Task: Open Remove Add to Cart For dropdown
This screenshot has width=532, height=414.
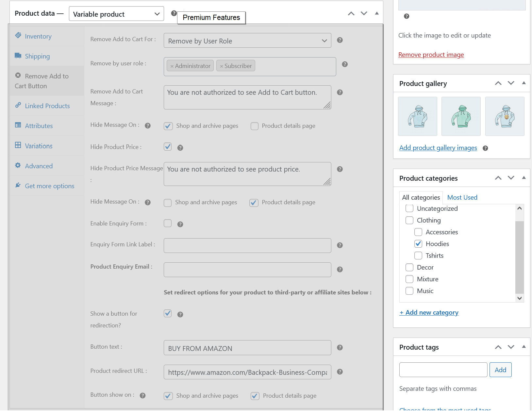Action: click(x=247, y=41)
